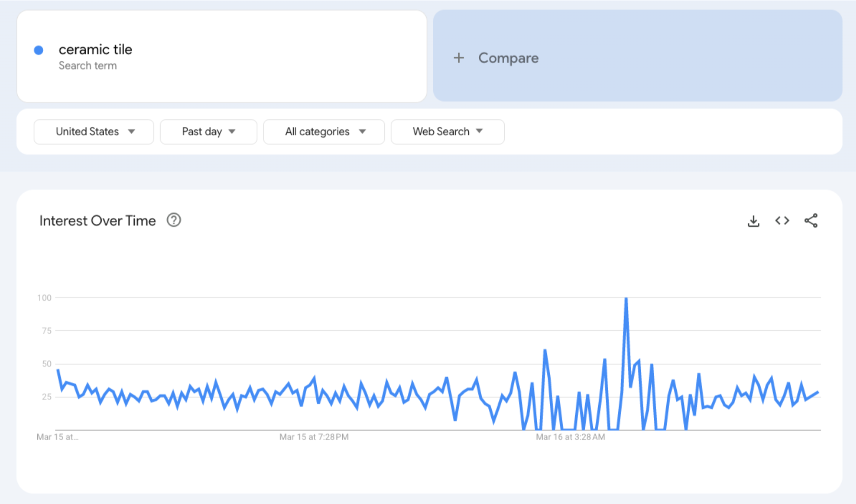Screen dimensions: 856x504
Task: Change the Web Search type dropdown
Action: coord(447,132)
